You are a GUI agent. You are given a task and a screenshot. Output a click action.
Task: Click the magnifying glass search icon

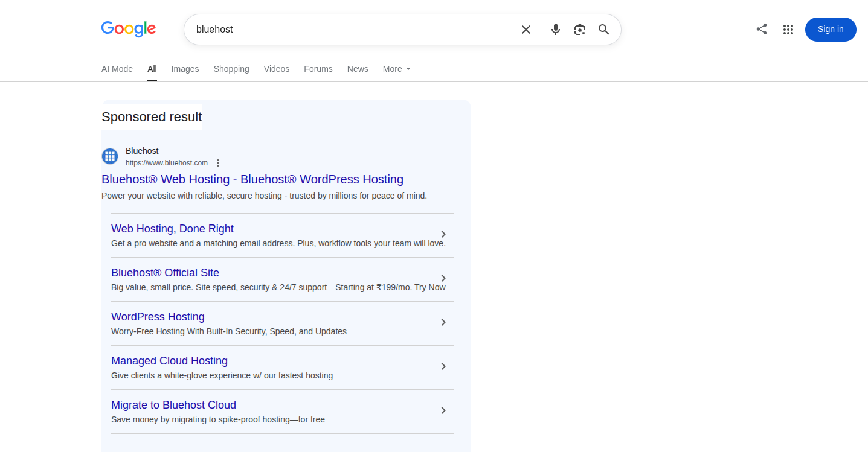pyautogui.click(x=604, y=30)
